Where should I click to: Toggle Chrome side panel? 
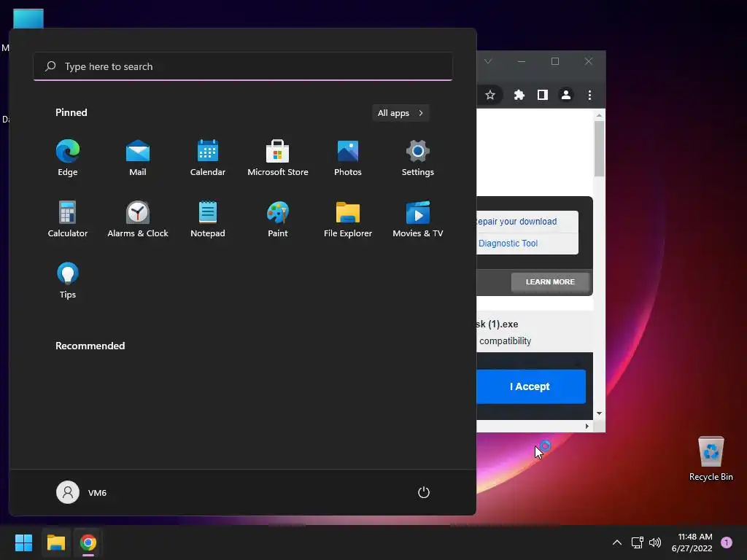[543, 96]
